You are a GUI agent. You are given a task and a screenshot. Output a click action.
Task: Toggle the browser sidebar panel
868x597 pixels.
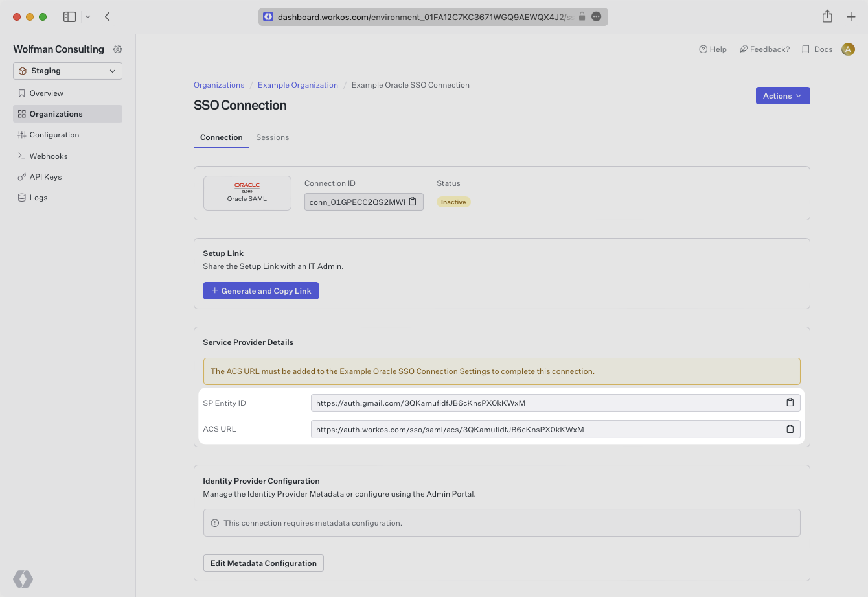coord(69,16)
